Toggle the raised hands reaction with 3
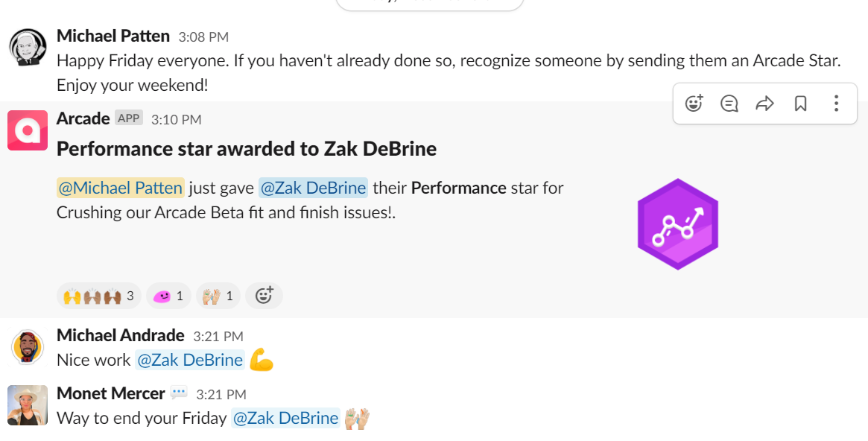Screen dimensions: 868x441 click(99, 296)
